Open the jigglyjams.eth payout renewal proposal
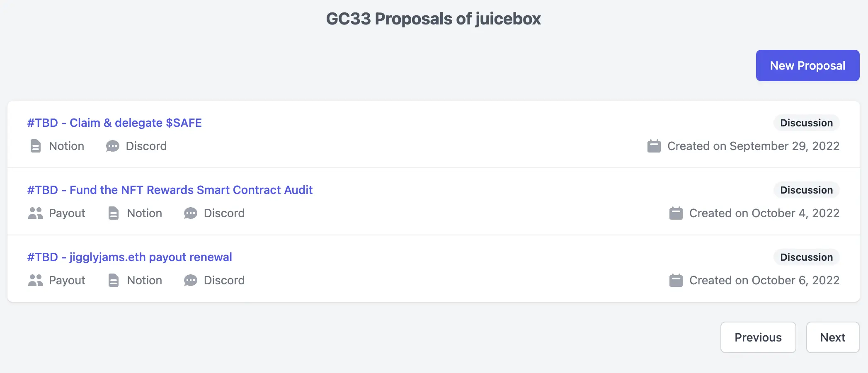Viewport: 868px width, 373px height. click(x=129, y=257)
